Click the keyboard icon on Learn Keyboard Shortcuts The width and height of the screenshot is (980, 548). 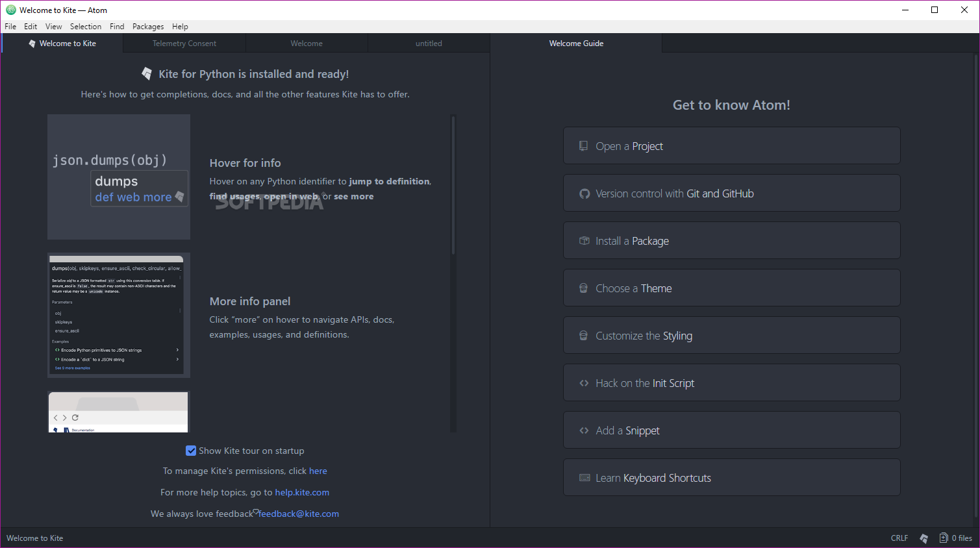(x=584, y=478)
